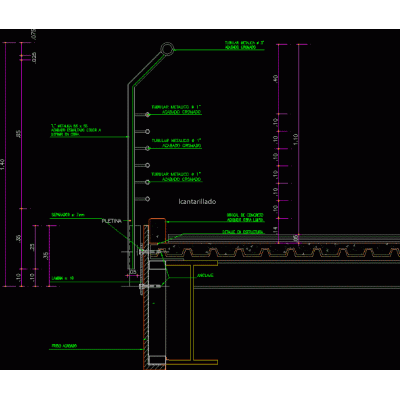Image resolution: width=400 pixels, height=400 pixels.
Task: Click the large circular handrail tube at top
Action: (x=167, y=49)
